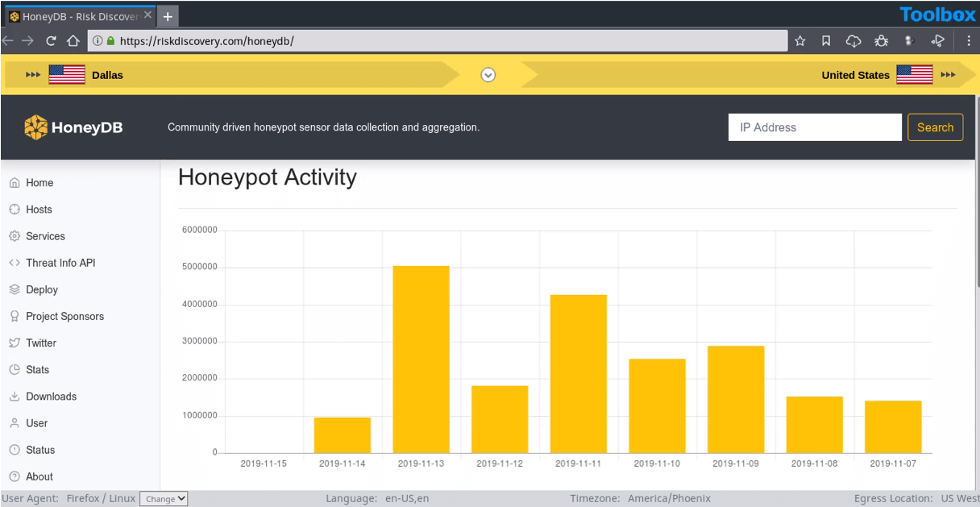Image resolution: width=980 pixels, height=507 pixels.
Task: Click the 2019-11-15 axis label
Action: pyautogui.click(x=264, y=463)
